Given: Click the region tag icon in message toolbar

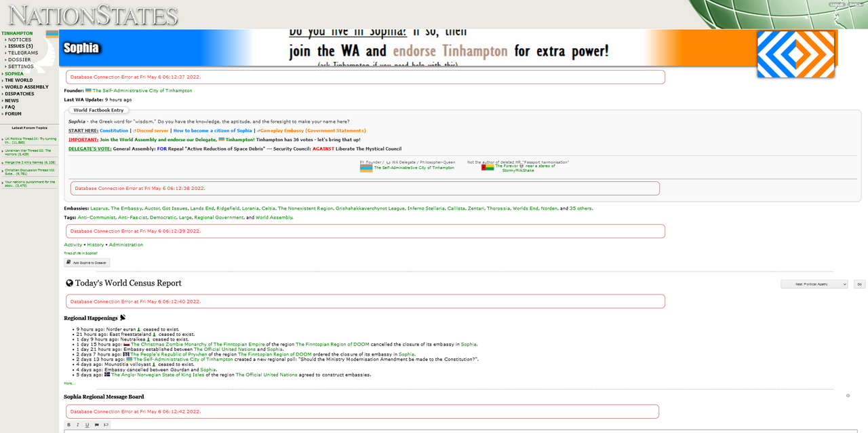Looking at the screenshot, I should (x=106, y=425).
